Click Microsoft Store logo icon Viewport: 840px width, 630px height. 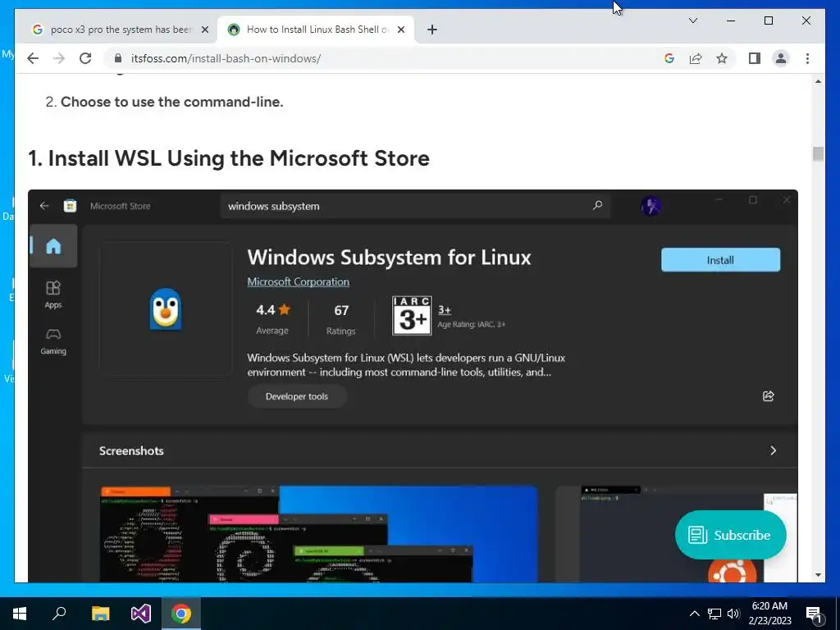click(x=71, y=206)
